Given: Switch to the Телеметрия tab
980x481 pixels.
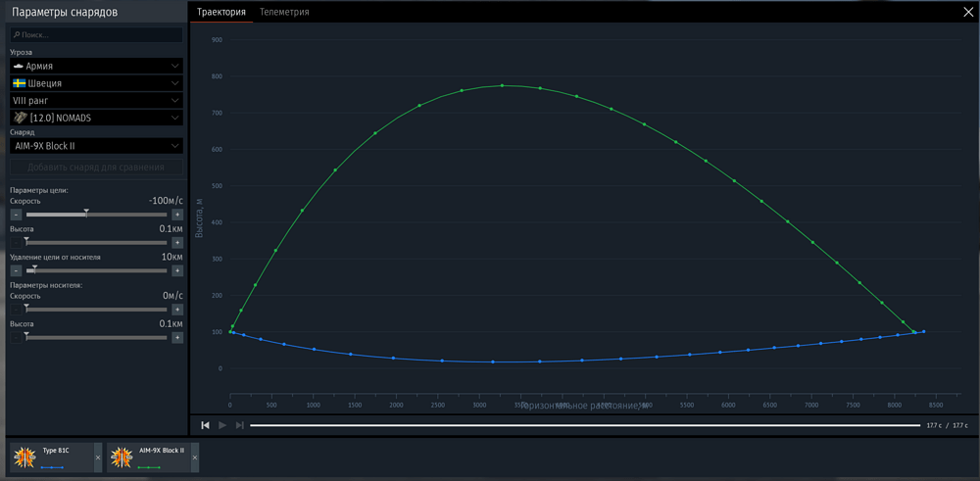Looking at the screenshot, I should [284, 12].
